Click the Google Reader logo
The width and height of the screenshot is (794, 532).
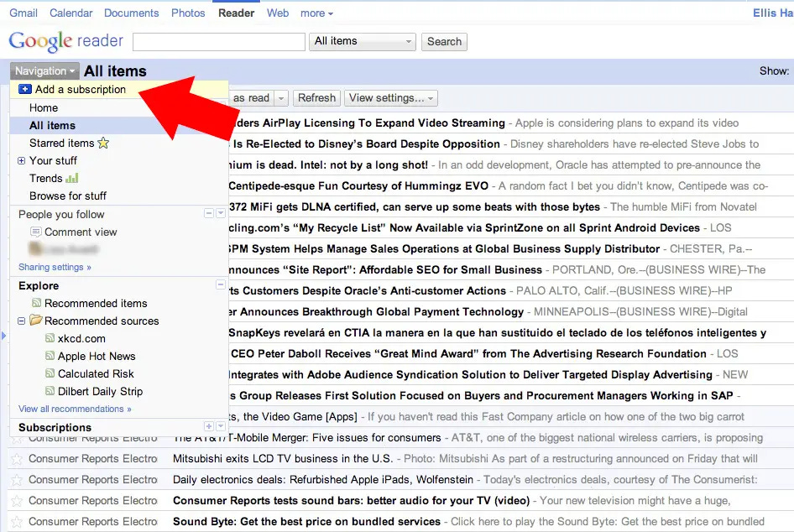click(65, 41)
